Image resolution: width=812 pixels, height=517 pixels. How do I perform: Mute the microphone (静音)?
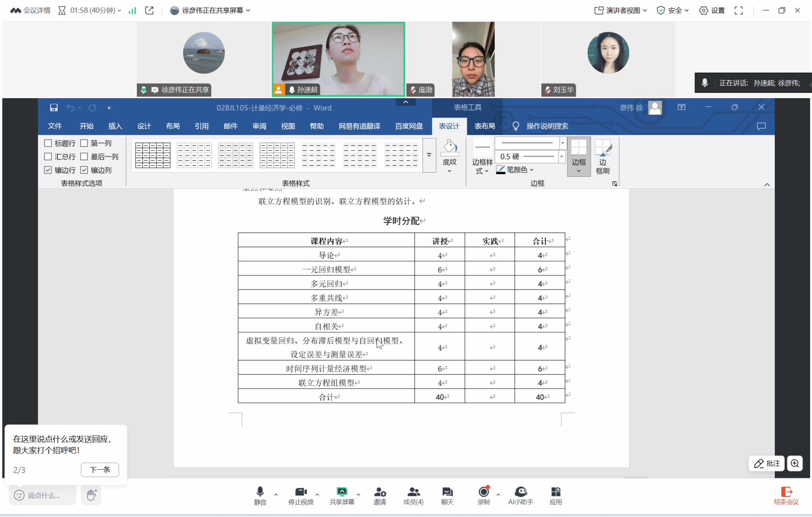pyautogui.click(x=260, y=496)
